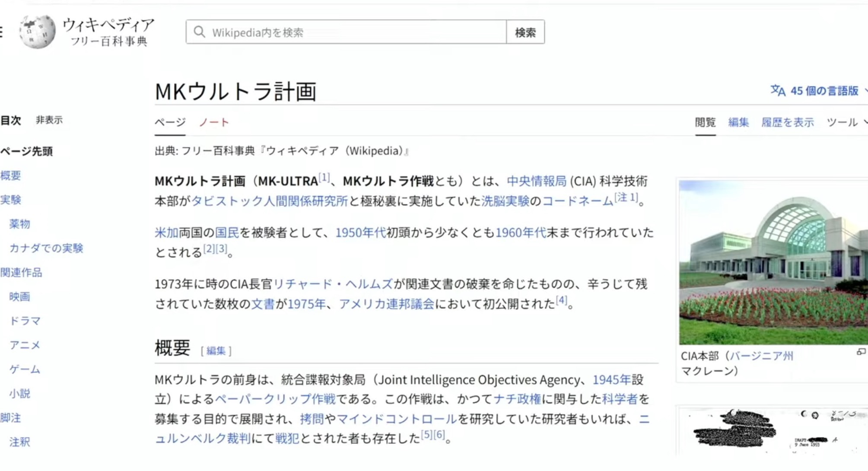Click footnote reference [1]

tap(324, 177)
